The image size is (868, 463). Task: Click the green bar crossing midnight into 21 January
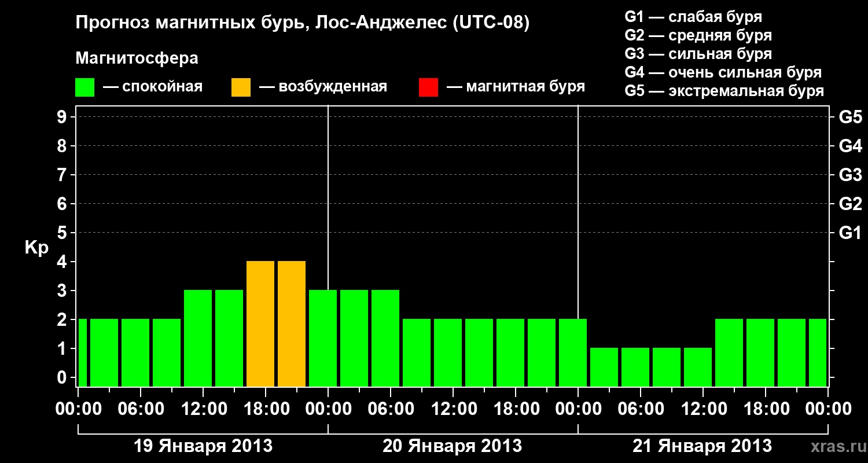point(573,352)
